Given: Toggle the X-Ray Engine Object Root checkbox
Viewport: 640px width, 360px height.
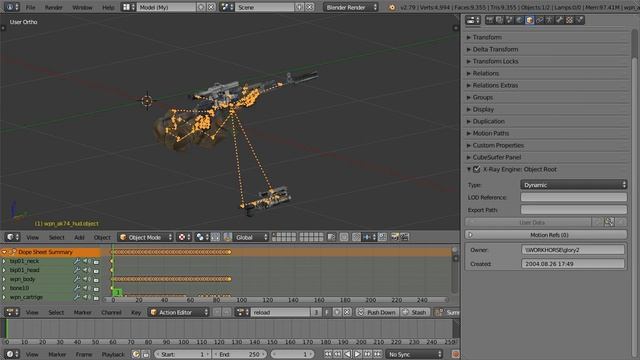Looking at the screenshot, I should tap(477, 169).
